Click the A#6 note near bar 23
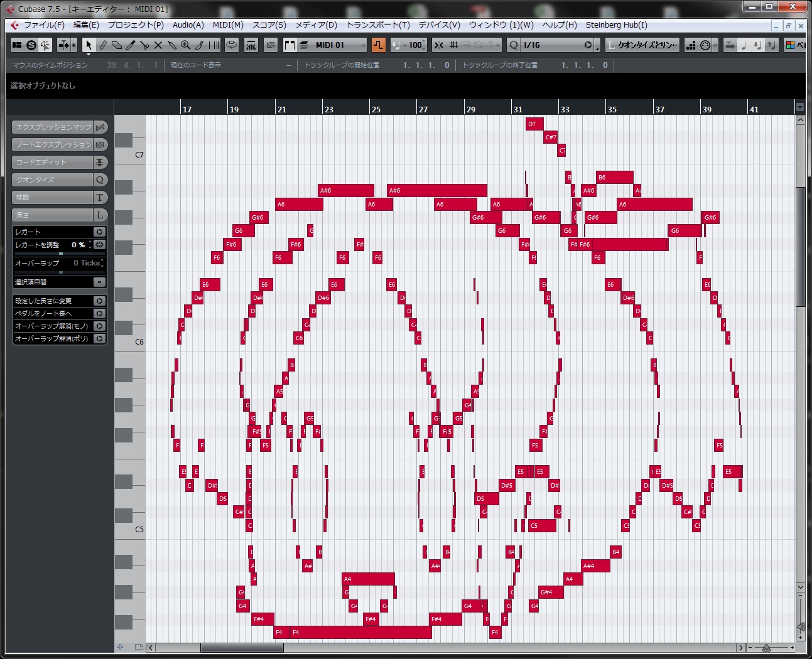The height and width of the screenshot is (659, 812). pyautogui.click(x=345, y=190)
